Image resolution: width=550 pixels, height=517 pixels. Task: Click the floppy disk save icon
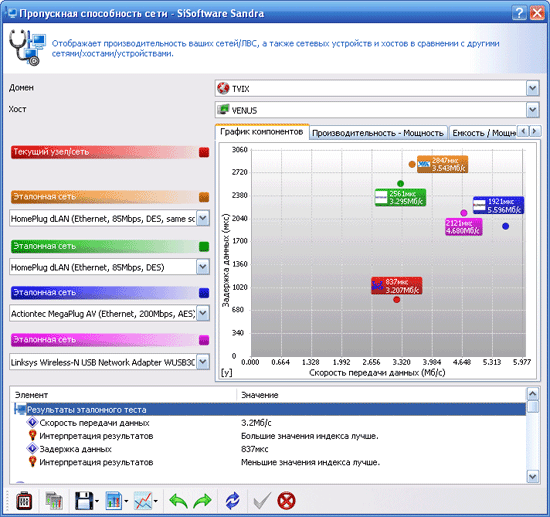pos(84,501)
